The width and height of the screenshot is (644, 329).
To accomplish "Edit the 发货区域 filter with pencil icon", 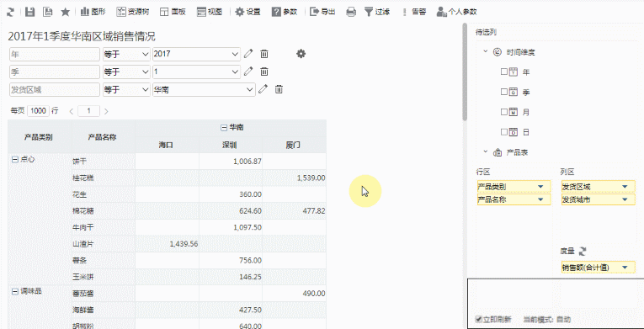I will tap(263, 89).
